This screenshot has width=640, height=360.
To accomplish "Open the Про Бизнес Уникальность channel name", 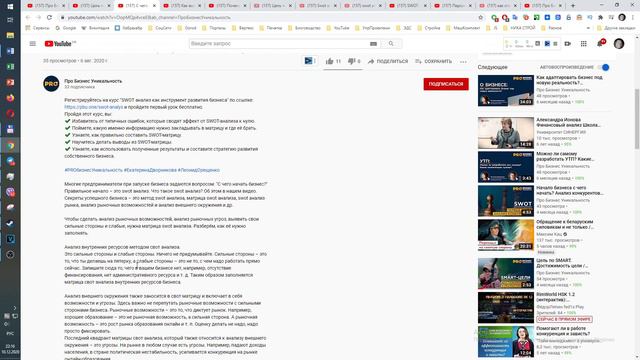I will 93,81.
